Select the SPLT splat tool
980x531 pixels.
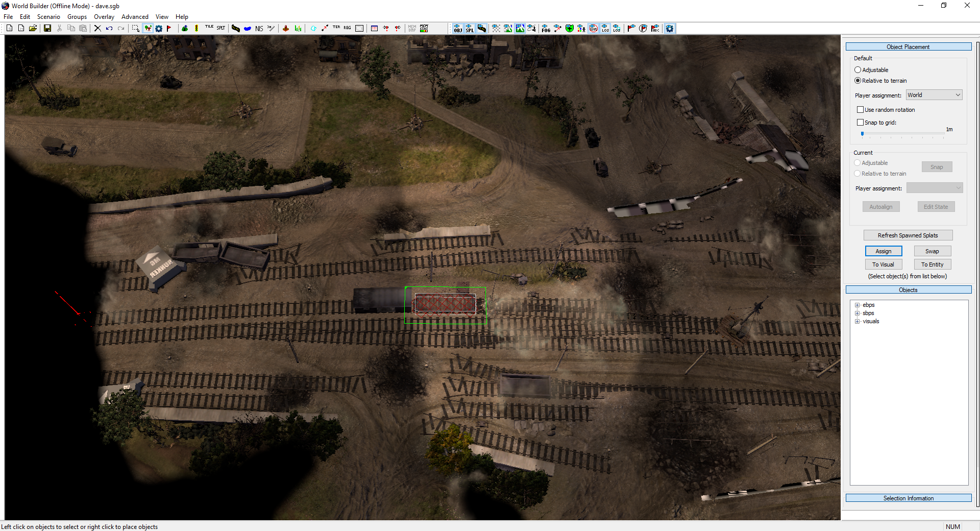pyautogui.click(x=220, y=28)
